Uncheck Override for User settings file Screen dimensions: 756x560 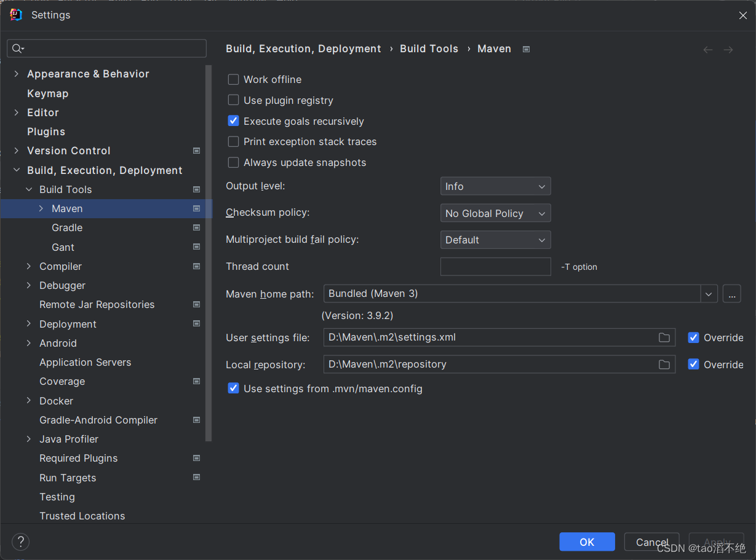click(693, 337)
